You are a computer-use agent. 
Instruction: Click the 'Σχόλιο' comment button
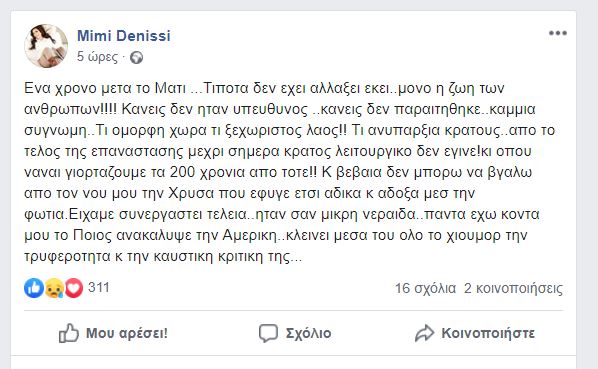(295, 333)
